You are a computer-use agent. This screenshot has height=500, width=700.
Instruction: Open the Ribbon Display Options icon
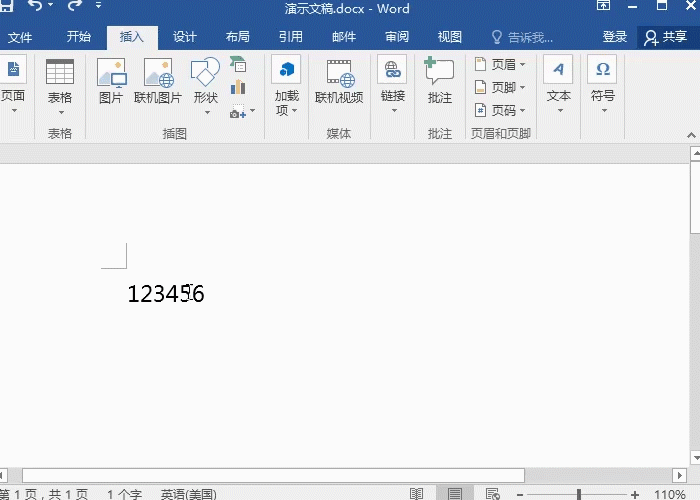[x=603, y=5]
